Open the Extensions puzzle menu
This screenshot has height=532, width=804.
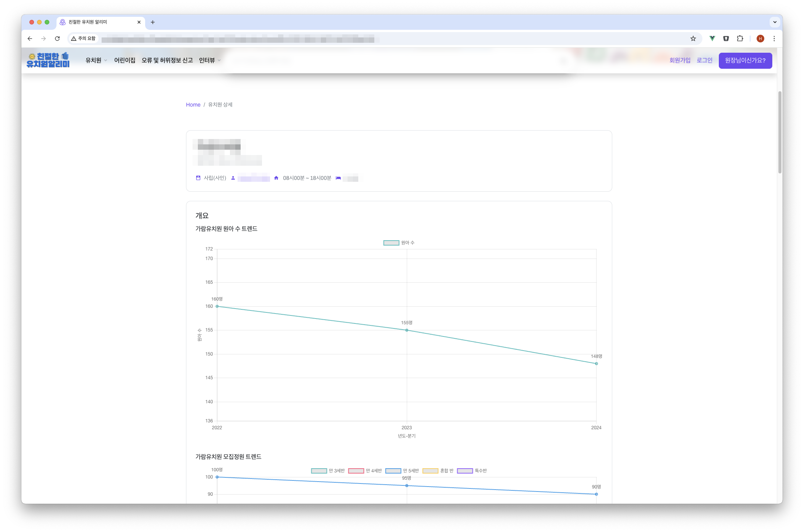coord(740,39)
